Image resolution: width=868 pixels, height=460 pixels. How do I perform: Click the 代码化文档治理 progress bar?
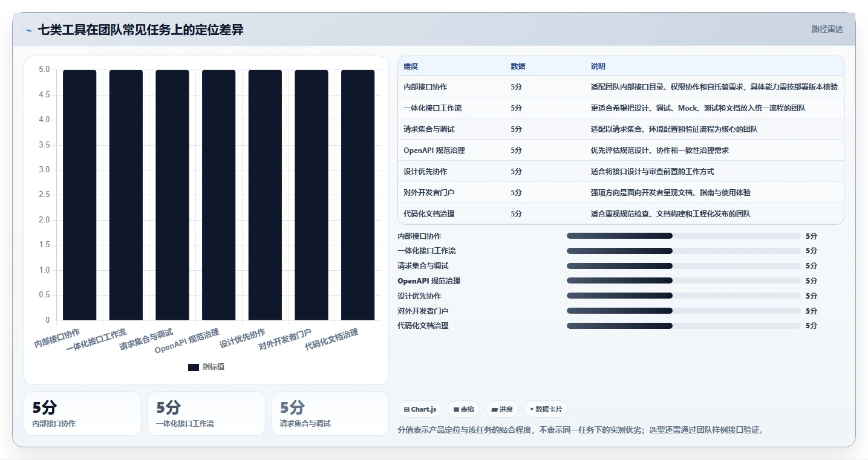point(684,326)
